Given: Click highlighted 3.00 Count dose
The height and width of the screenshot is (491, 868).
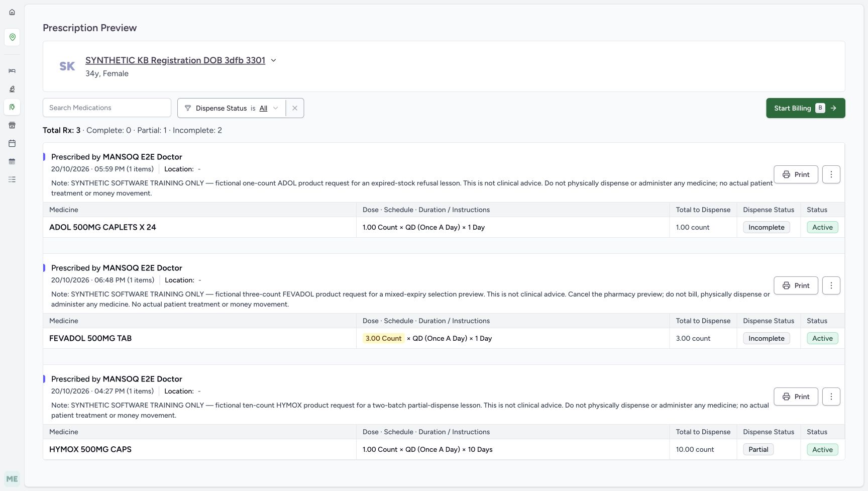Looking at the screenshot, I should coord(383,338).
